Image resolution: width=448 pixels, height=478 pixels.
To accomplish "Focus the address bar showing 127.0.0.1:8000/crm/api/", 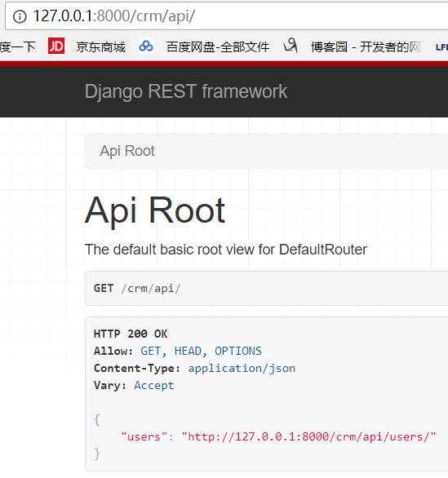I will click(226, 16).
